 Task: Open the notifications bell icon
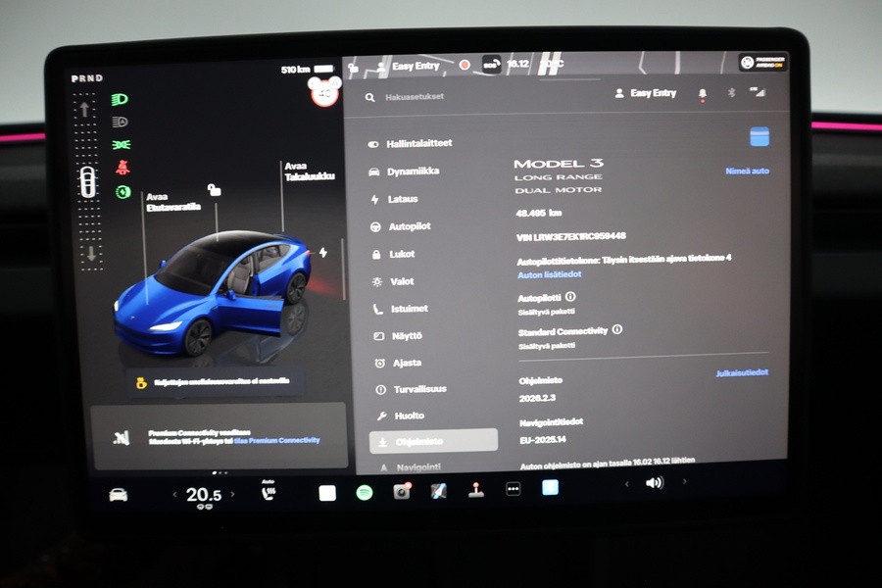point(705,92)
